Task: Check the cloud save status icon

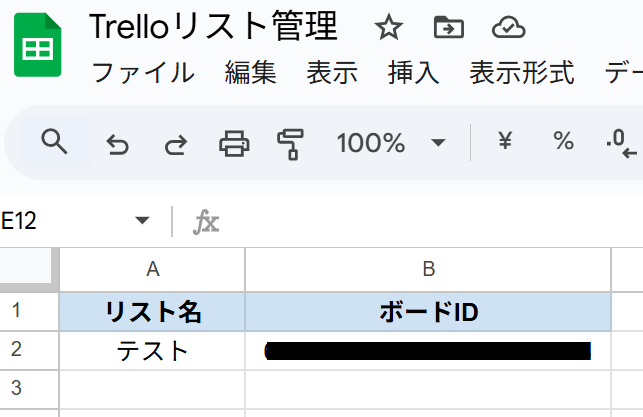Action: (x=510, y=28)
